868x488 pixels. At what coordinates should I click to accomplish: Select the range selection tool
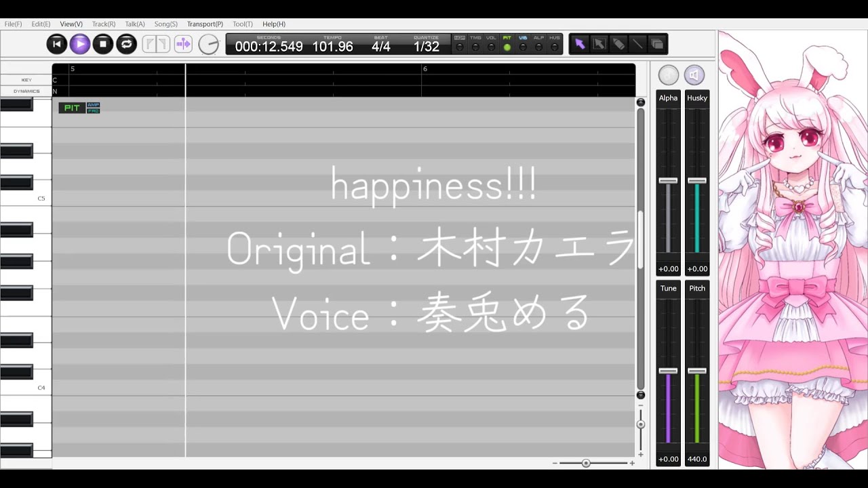pyautogui.click(x=599, y=44)
